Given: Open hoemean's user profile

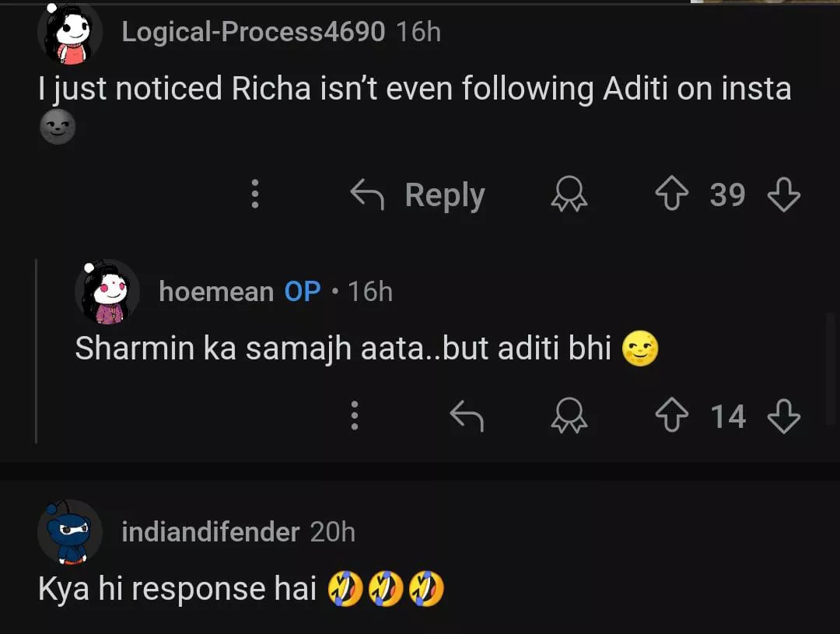Looking at the screenshot, I should [216, 292].
